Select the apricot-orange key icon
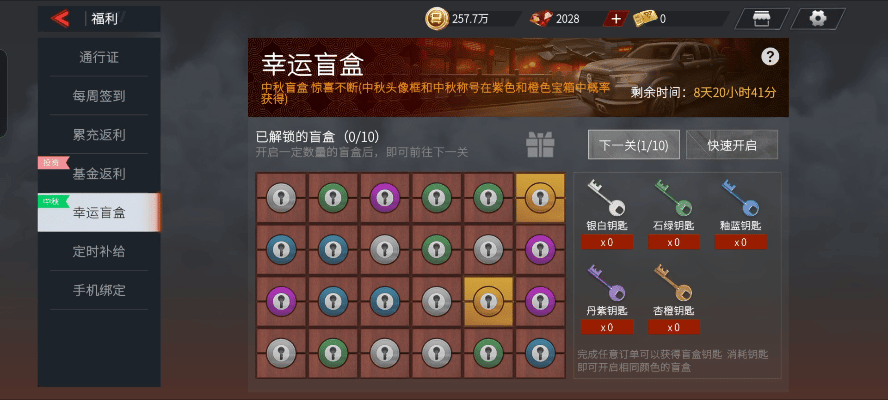Image resolution: width=888 pixels, height=400 pixels. tap(673, 282)
